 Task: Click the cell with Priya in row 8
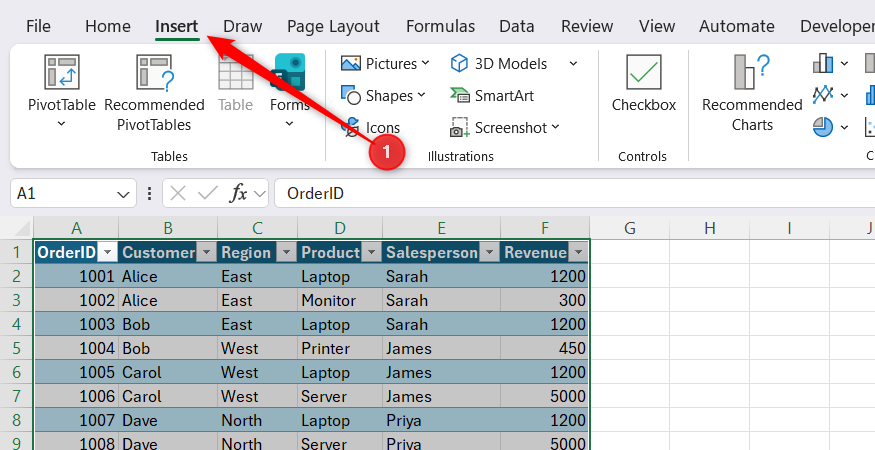[x=441, y=420]
